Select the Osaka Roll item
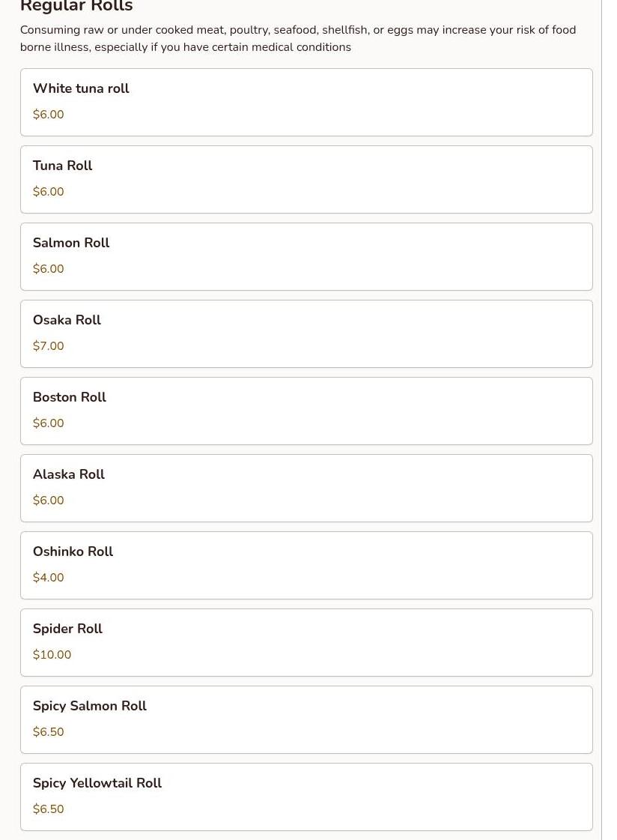The height and width of the screenshot is (840, 617). 306,333
